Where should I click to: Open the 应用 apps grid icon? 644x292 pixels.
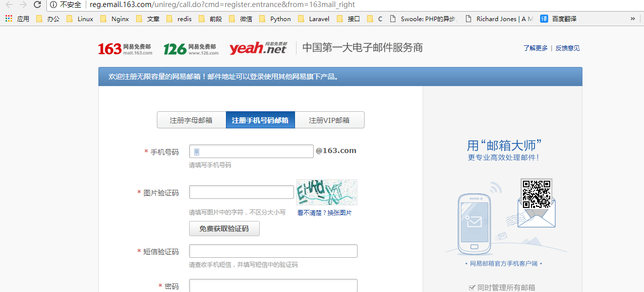(9, 19)
